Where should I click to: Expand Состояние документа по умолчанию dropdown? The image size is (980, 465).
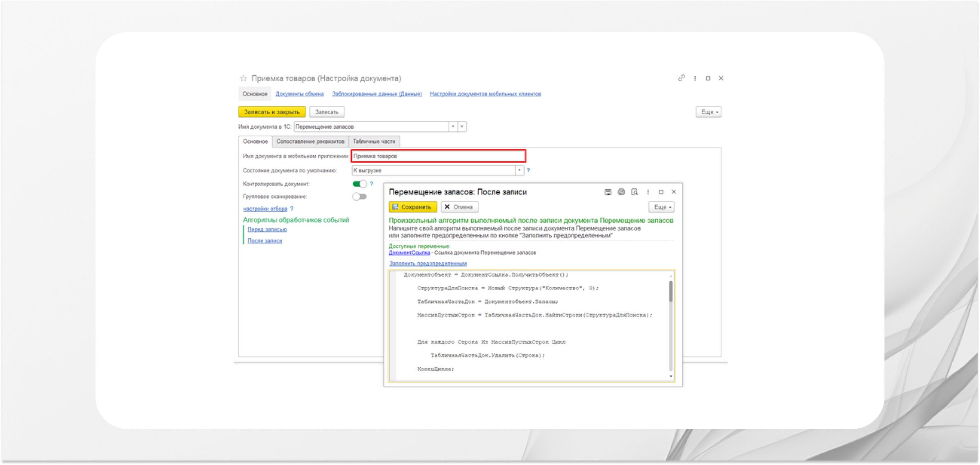[519, 170]
